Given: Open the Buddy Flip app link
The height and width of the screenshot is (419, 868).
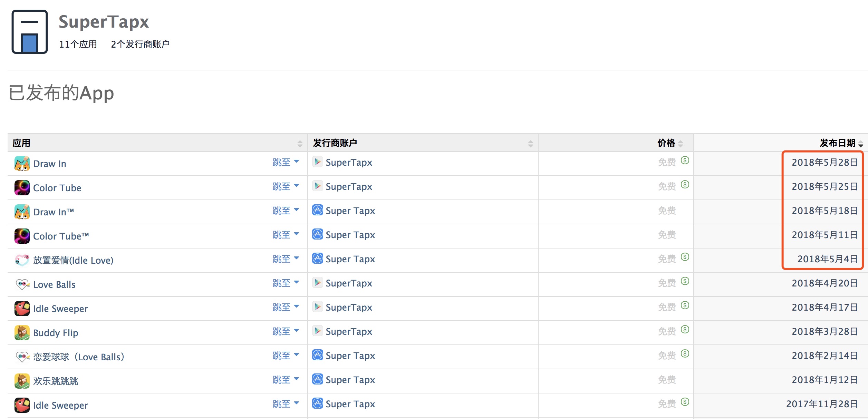Looking at the screenshot, I should (56, 333).
